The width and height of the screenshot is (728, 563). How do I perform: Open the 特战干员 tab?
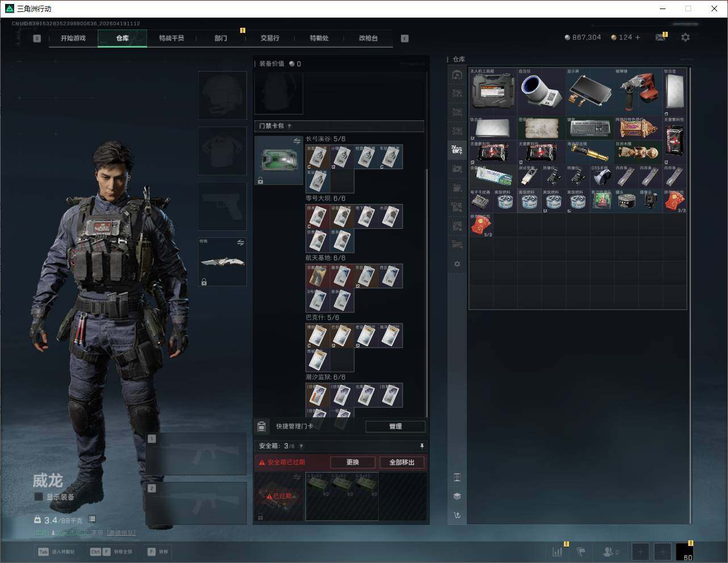[171, 38]
